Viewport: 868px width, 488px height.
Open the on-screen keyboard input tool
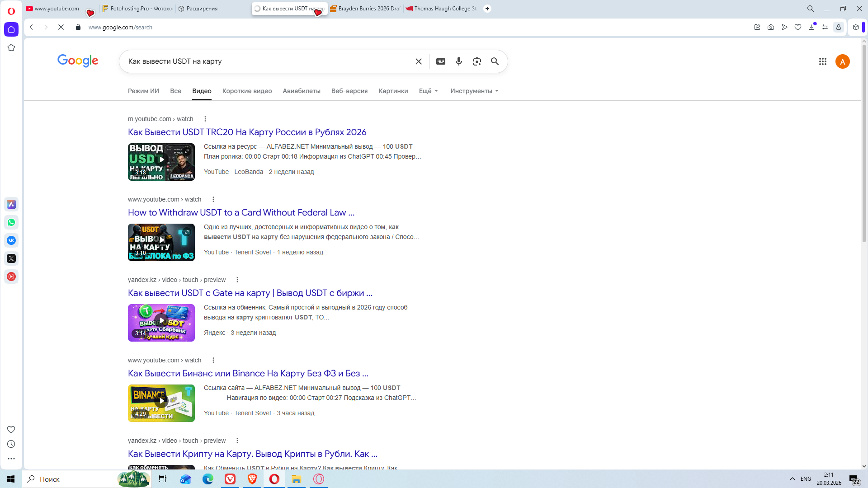click(440, 61)
